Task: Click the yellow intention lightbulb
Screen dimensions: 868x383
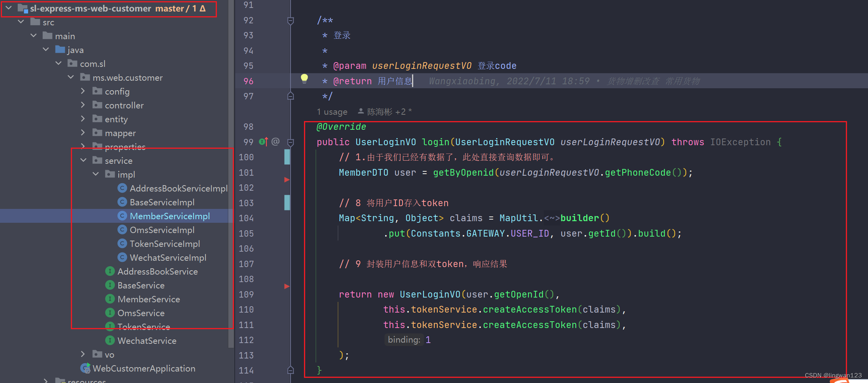Action: [304, 79]
